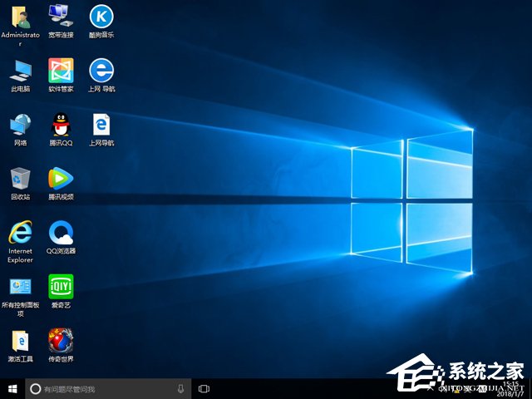This screenshot has width=532, height=399.
Task: Launch 软件管家 software manager
Action: pyautogui.click(x=61, y=70)
